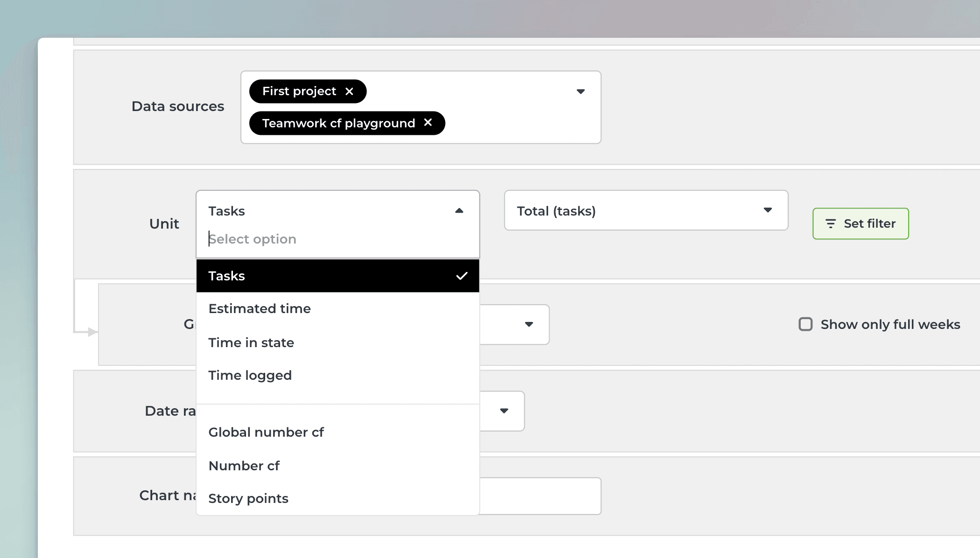The width and height of the screenshot is (980, 558).
Task: Click the Set filter button
Action: 860,224
